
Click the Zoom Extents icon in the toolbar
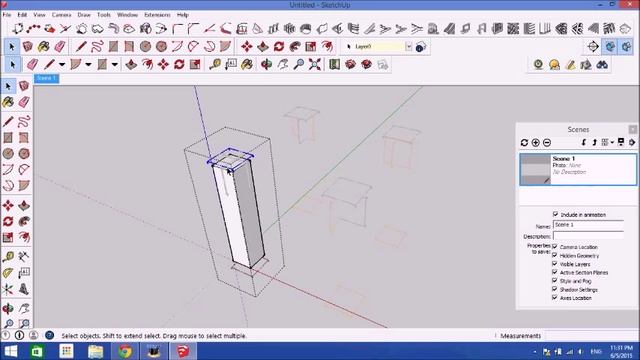coord(315,64)
